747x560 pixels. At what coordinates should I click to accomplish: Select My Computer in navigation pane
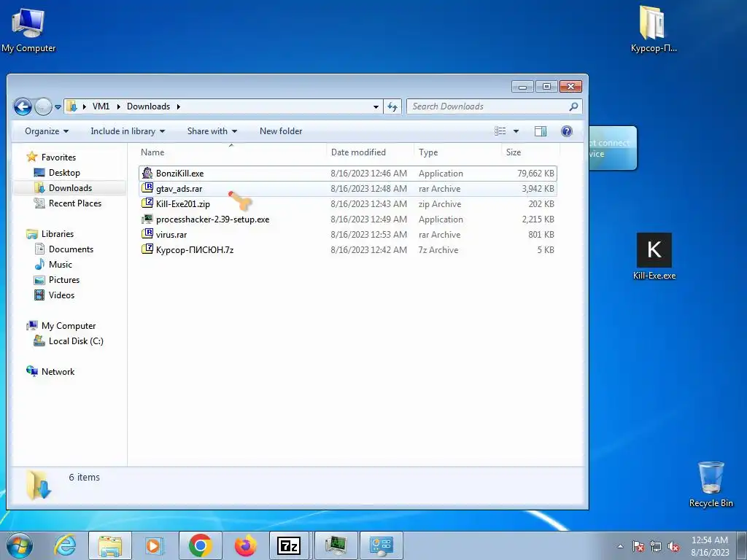68,326
